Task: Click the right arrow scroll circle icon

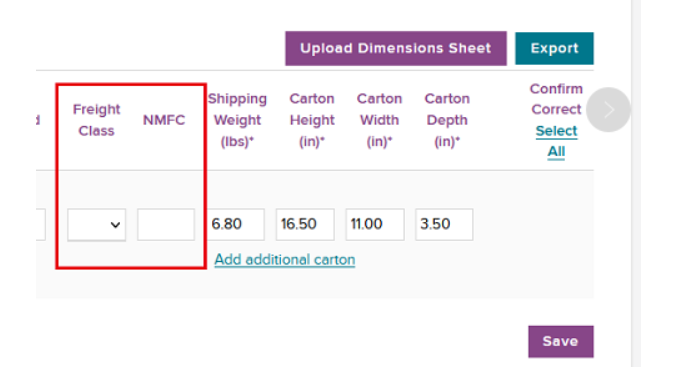Action: click(608, 109)
